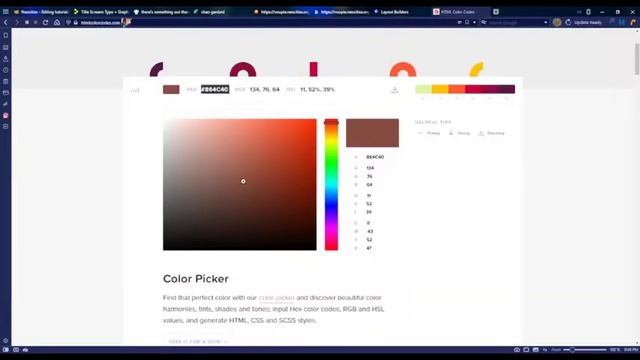
Task: Switch to the there's something out there tab
Action: pos(161,12)
